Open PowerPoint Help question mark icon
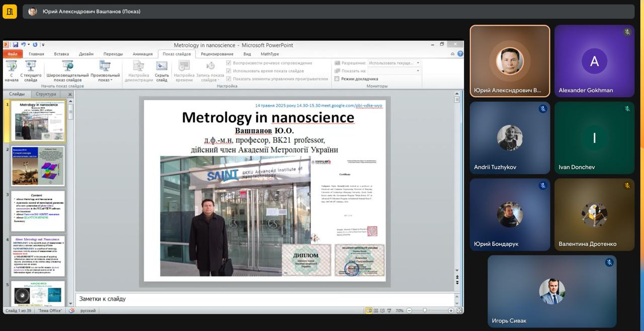Image resolution: width=644 pixels, height=331 pixels. (x=460, y=54)
